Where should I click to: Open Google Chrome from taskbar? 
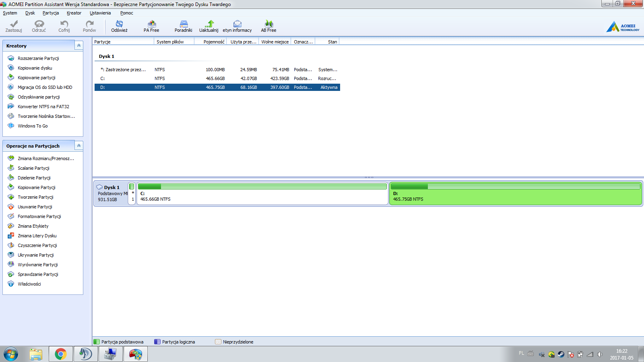(x=61, y=354)
